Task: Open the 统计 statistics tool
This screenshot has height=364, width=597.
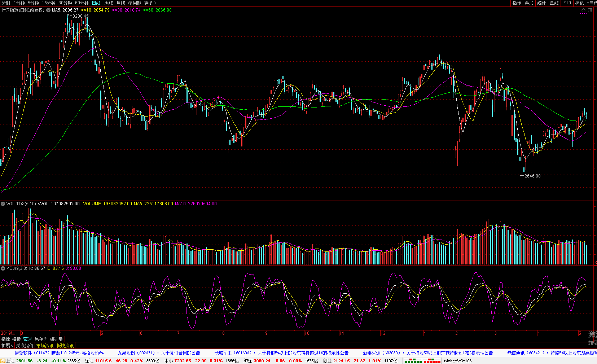Action: coord(541,3)
